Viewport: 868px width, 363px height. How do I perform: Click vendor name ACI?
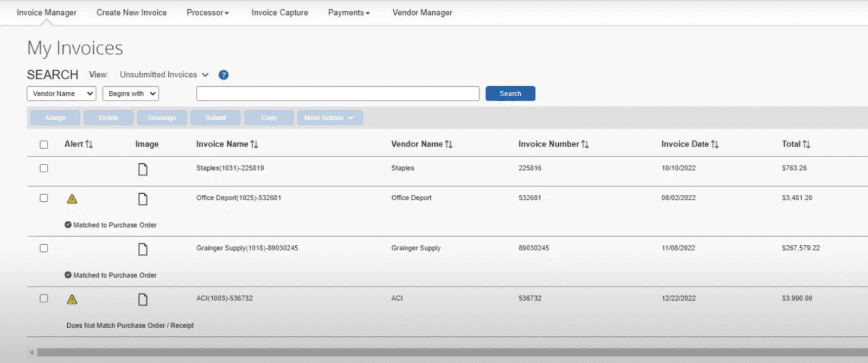pyautogui.click(x=397, y=298)
